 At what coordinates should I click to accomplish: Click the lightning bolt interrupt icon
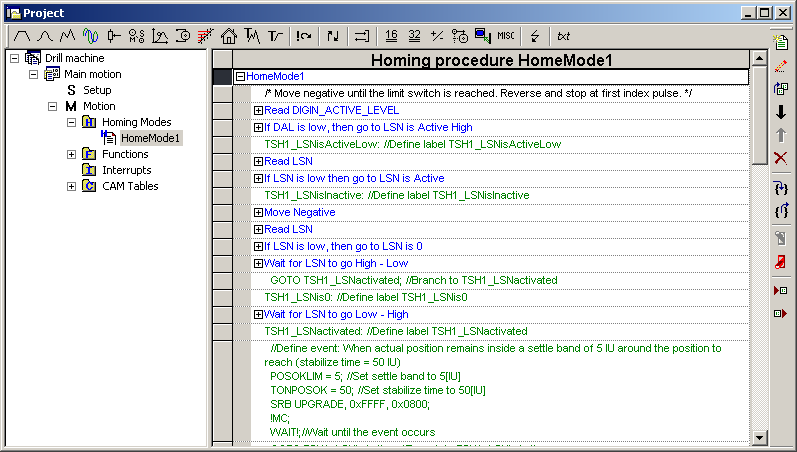click(535, 36)
